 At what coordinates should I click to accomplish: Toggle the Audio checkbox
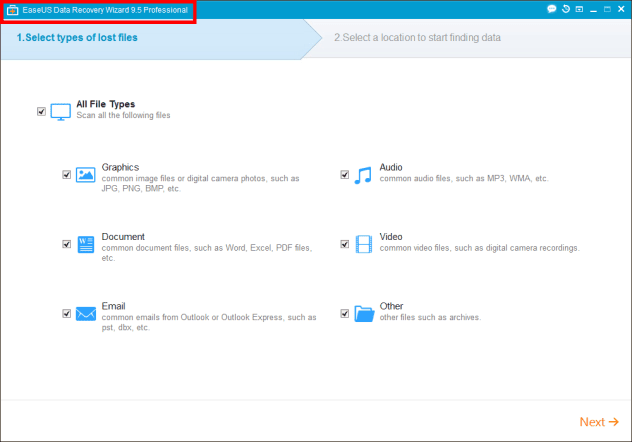[x=345, y=174]
